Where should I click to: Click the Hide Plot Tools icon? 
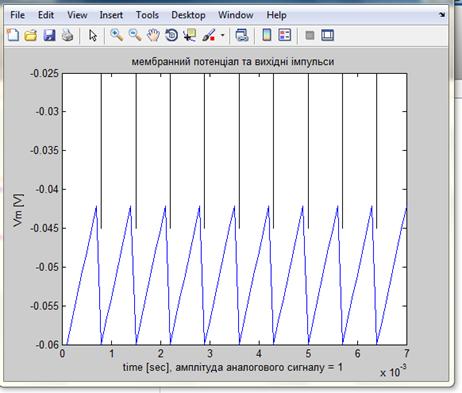310,35
